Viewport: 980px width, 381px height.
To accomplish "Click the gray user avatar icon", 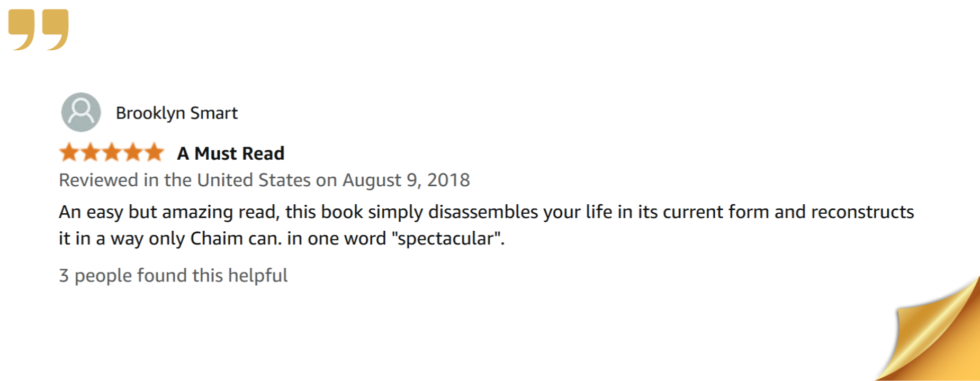I will pos(81,112).
